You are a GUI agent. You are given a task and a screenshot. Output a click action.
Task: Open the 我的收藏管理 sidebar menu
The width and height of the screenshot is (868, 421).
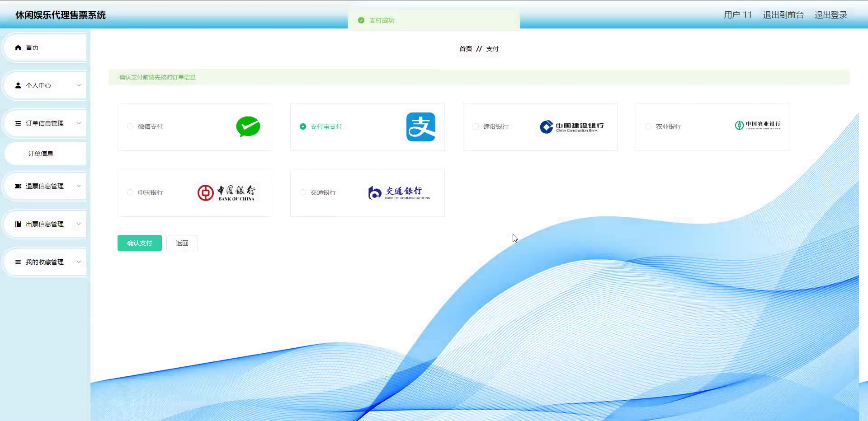click(45, 262)
